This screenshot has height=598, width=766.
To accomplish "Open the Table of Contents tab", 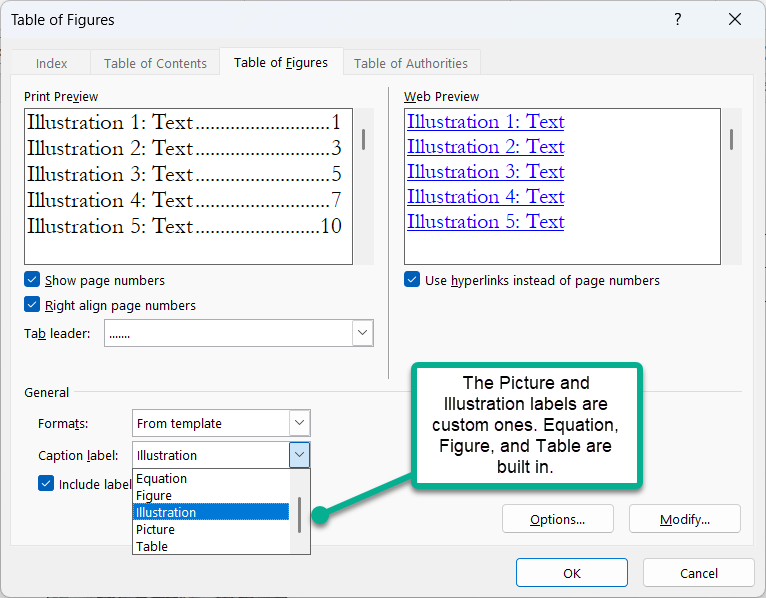I will [x=155, y=63].
